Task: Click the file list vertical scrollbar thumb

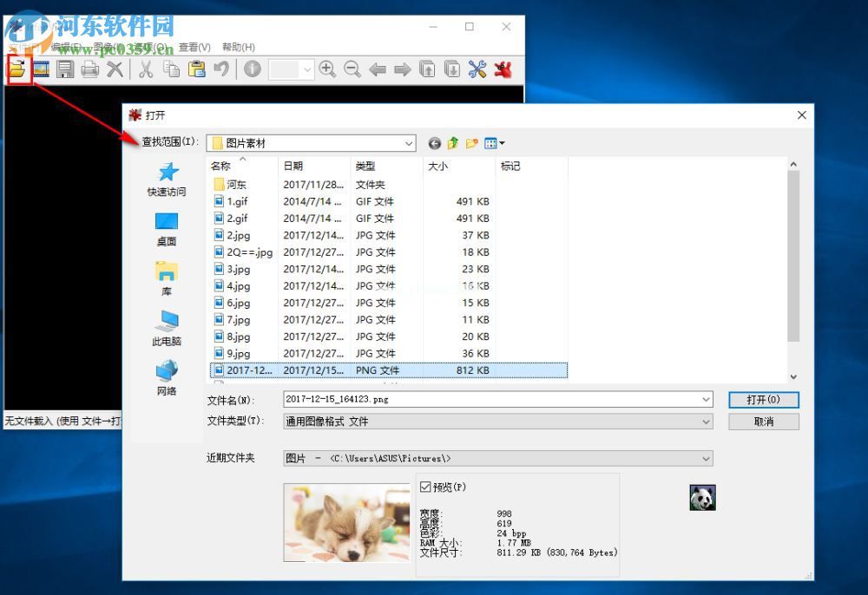Action: pyautogui.click(x=793, y=256)
